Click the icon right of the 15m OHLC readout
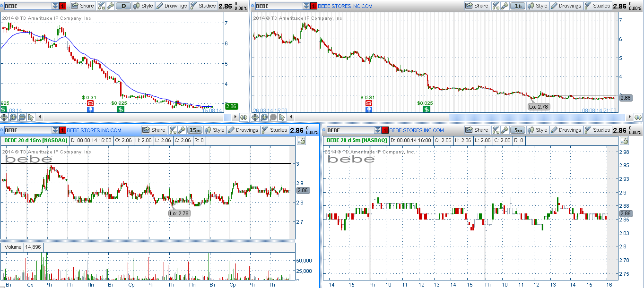The width and height of the screenshot is (644, 288). pyautogui.click(x=301, y=141)
